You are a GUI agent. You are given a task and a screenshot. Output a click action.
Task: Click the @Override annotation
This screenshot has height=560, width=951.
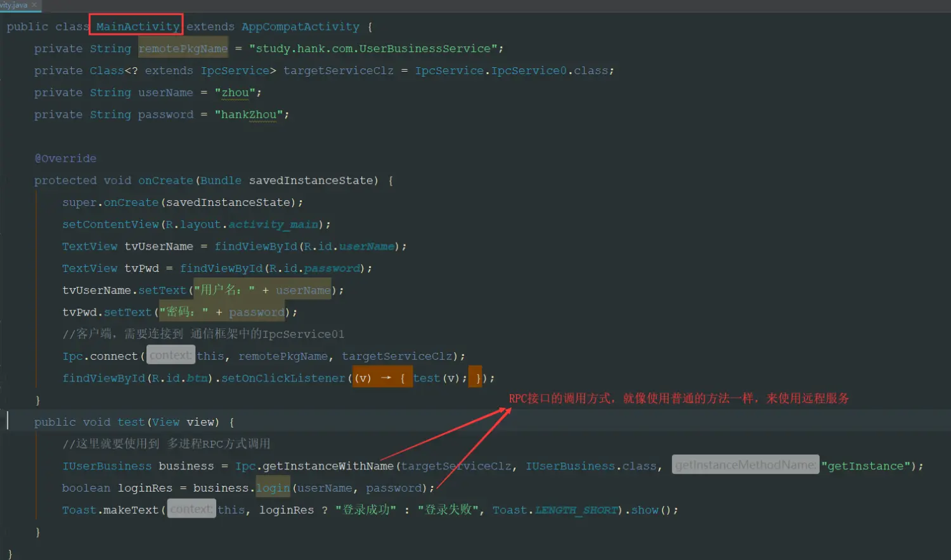[65, 158]
